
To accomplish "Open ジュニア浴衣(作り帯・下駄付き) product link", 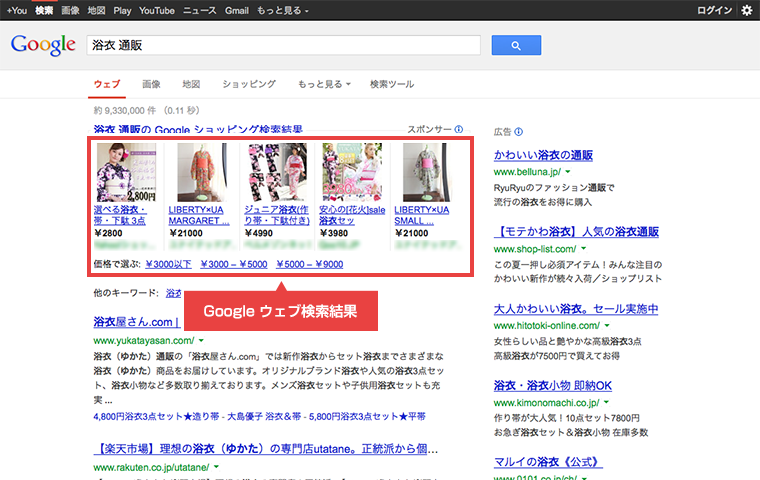I will tap(277, 215).
